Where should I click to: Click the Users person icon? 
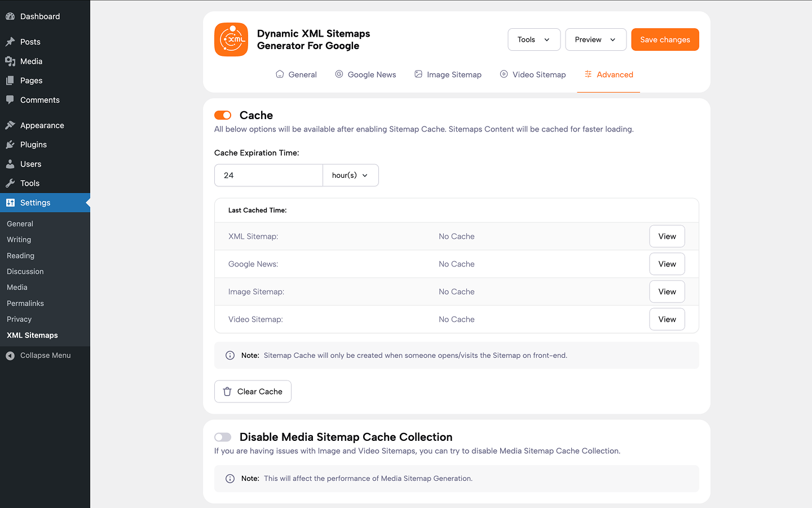(10, 164)
